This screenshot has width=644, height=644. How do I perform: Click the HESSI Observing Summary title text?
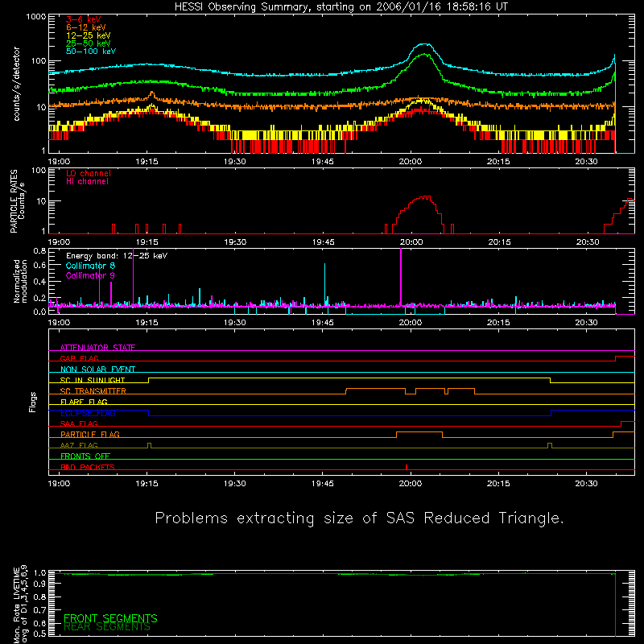(341, 7)
